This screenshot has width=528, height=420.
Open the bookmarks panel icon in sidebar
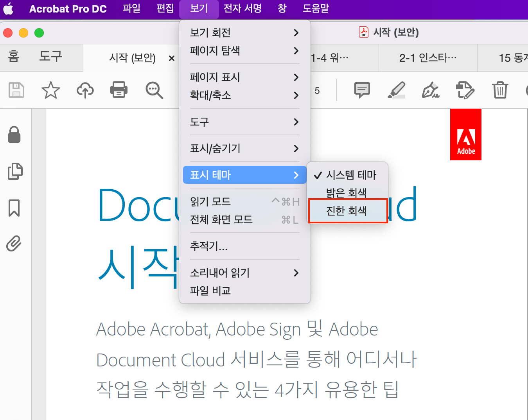point(14,208)
